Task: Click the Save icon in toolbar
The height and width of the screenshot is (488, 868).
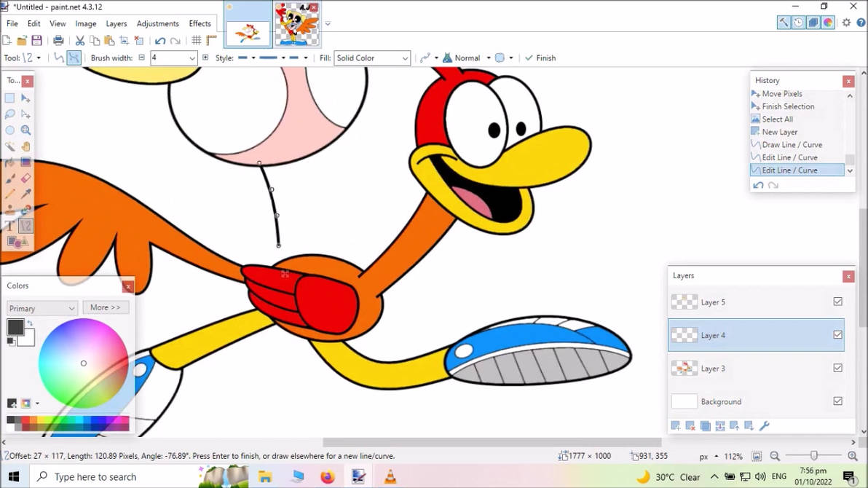Action: [36, 40]
